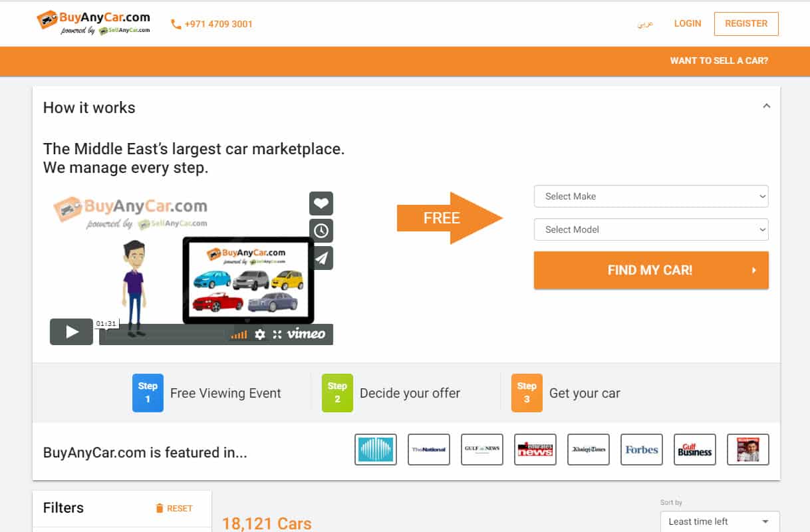Collapse the How it works panel

(767, 106)
